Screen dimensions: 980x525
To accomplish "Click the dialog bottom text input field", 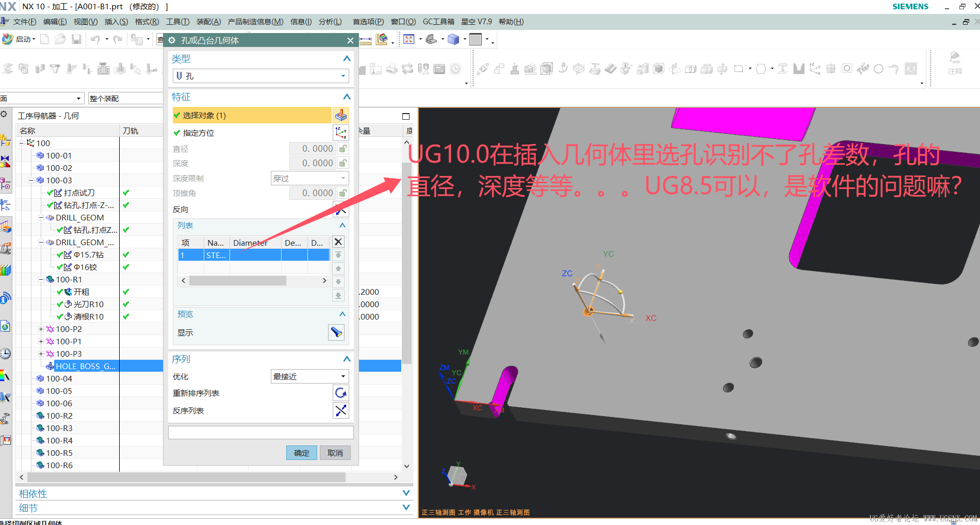I will tap(261, 433).
